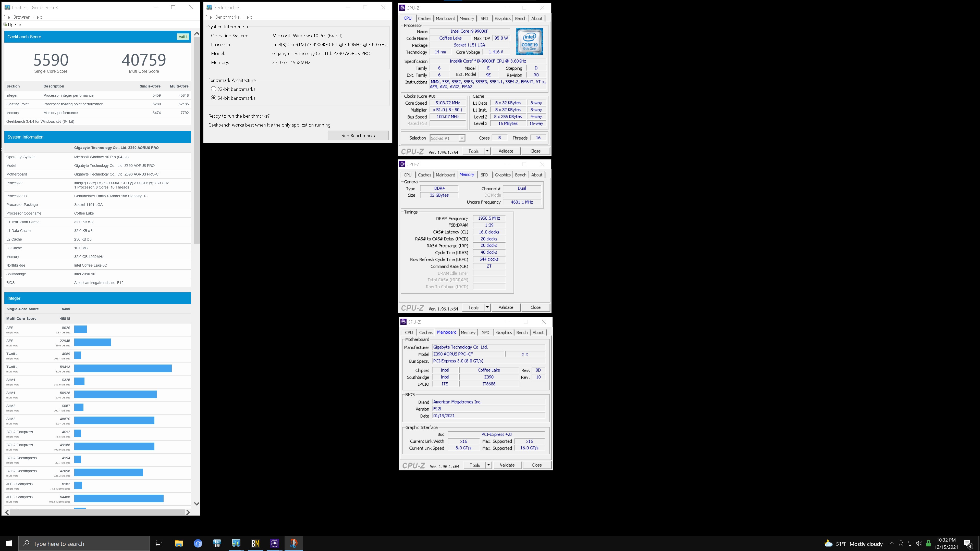Click BIOS version field F12l

(489, 409)
